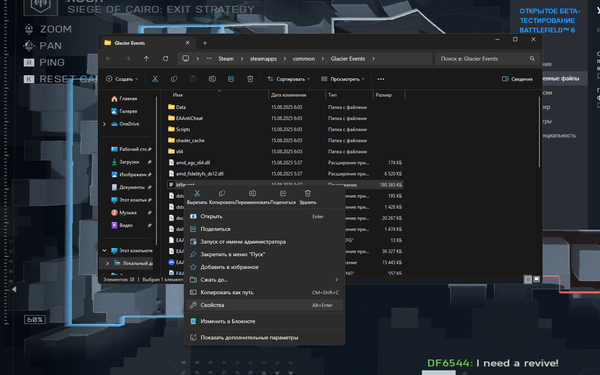Toggle the Сведения details pane
The image size is (600, 375).
[x=517, y=79]
